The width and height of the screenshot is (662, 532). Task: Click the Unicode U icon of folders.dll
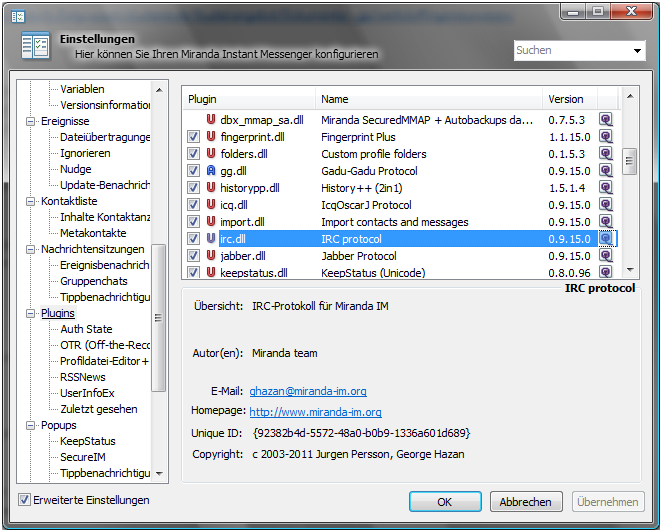point(211,153)
